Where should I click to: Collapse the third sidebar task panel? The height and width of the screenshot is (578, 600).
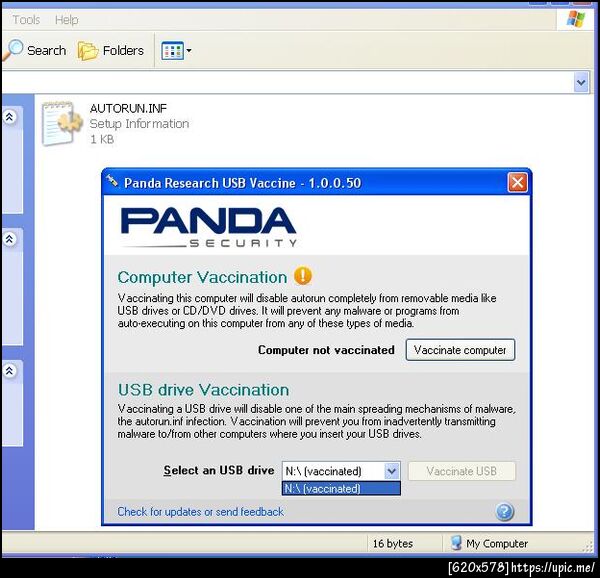click(10, 370)
